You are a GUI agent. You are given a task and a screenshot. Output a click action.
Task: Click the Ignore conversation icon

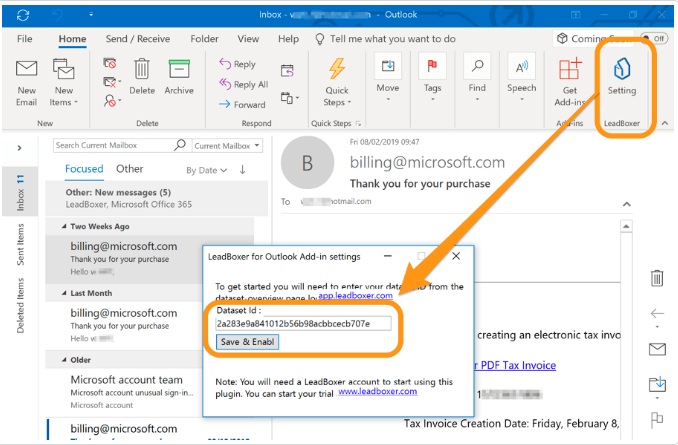tap(110, 64)
